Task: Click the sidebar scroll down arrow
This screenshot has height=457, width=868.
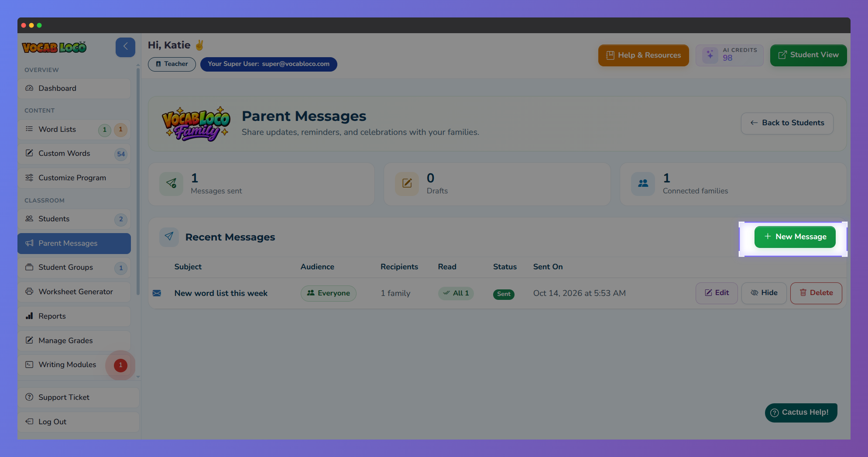Action: coord(138,377)
